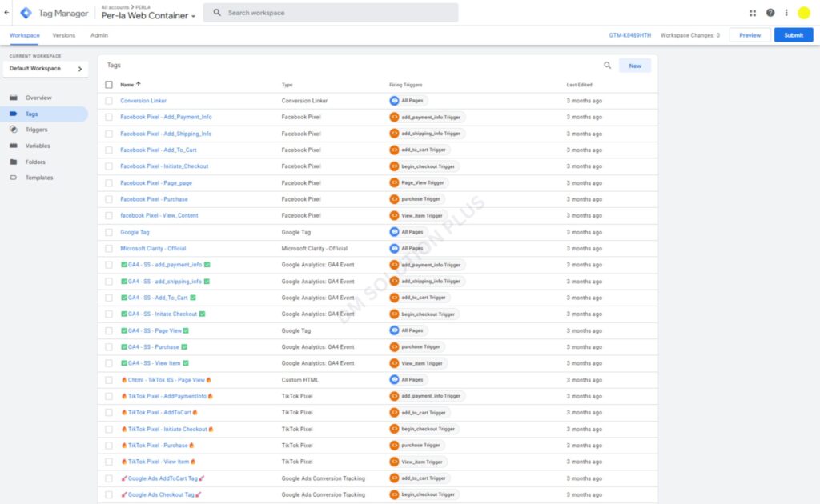Open Variables in the left sidebar
The height and width of the screenshot is (504, 820).
coord(38,146)
